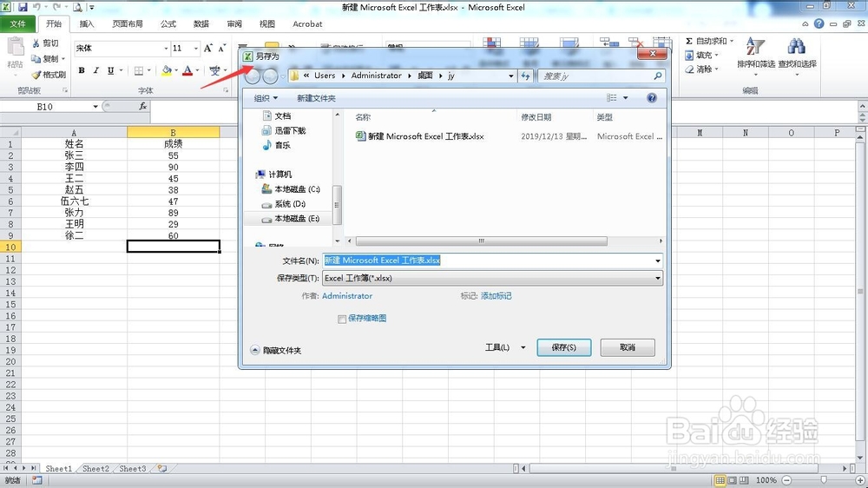Click the change view icon in the dialog toolbar
Screen dimensions: 868x488
(612, 98)
